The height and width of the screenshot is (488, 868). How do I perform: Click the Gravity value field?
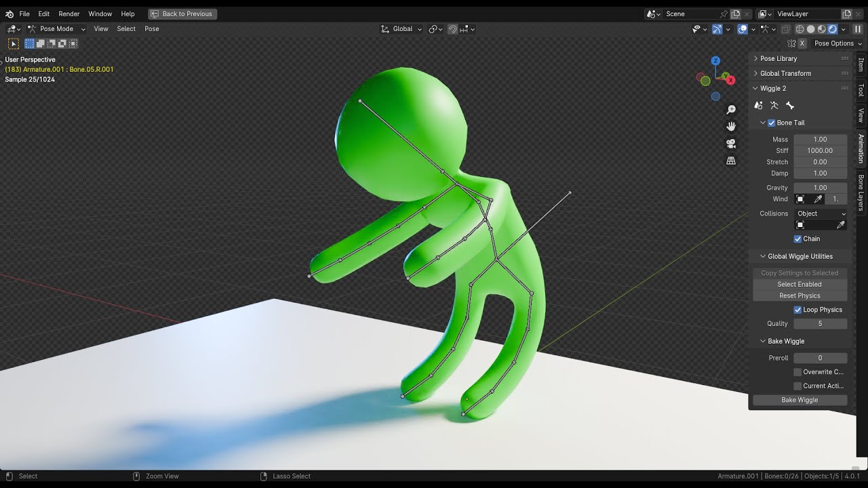coord(821,188)
